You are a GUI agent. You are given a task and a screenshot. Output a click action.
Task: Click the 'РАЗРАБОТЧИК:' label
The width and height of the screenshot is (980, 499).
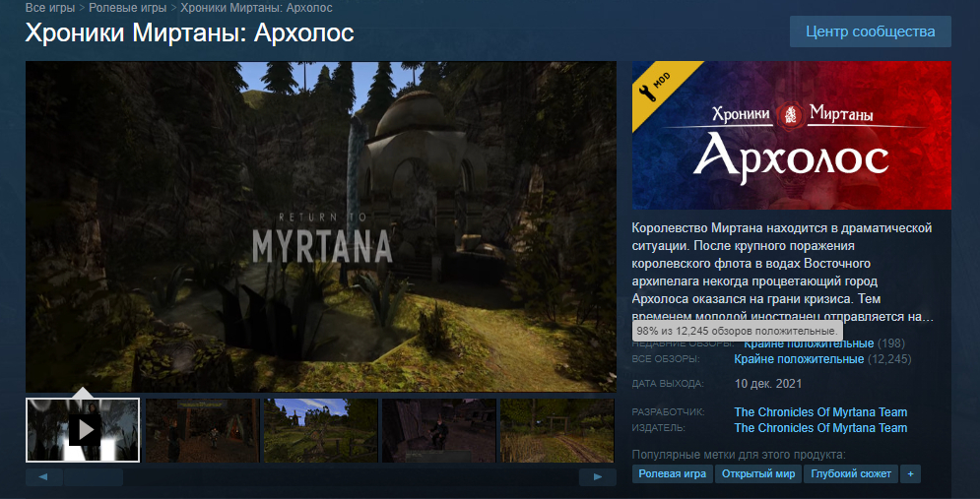(x=668, y=412)
